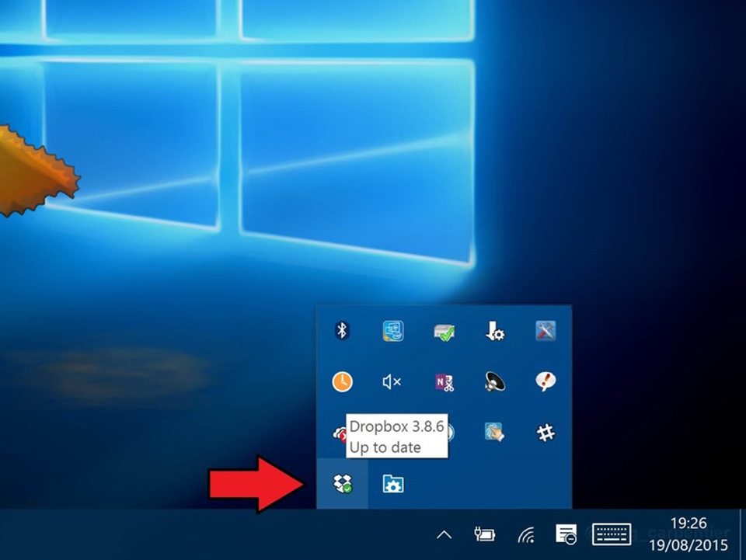This screenshot has width=746, height=560.
Task: Toggle Wi-Fi from the network icon
Action: point(527,534)
